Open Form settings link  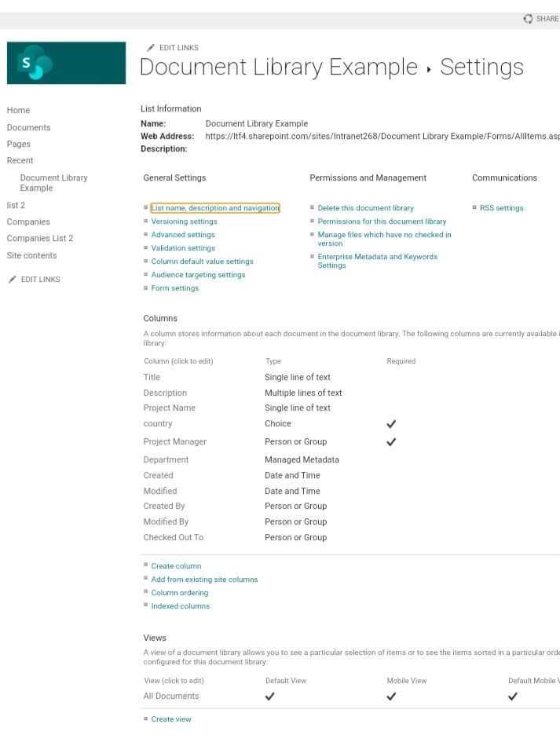(x=175, y=288)
